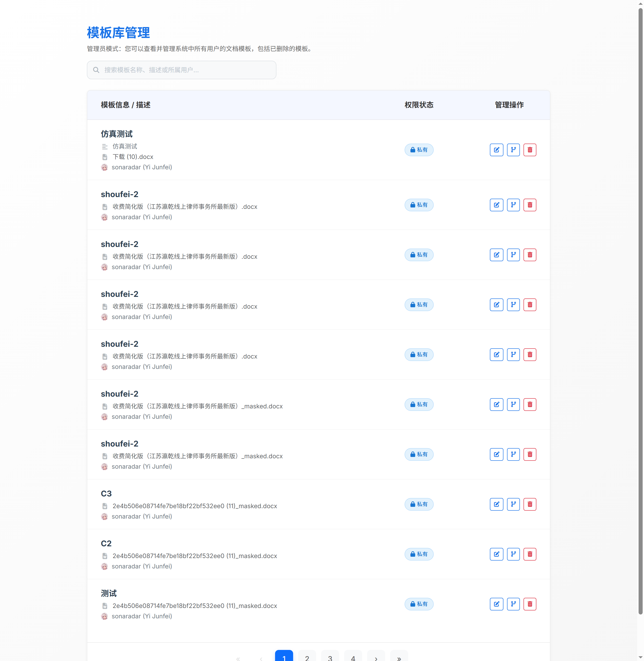
Task: Open permission management for the 测试 template
Action: [513, 604]
